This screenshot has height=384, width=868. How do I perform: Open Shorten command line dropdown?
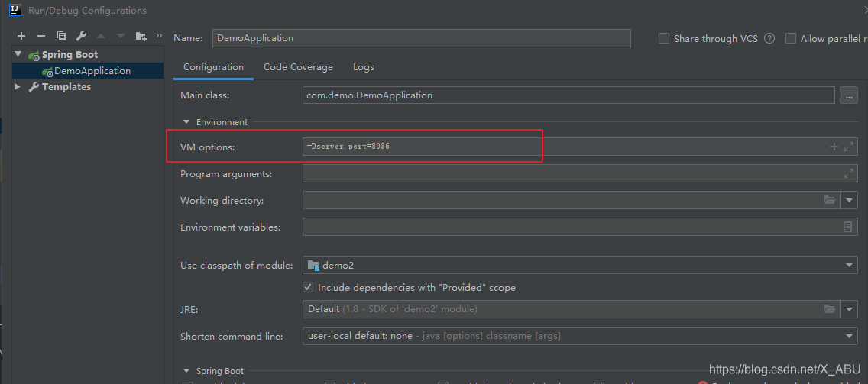(x=850, y=336)
